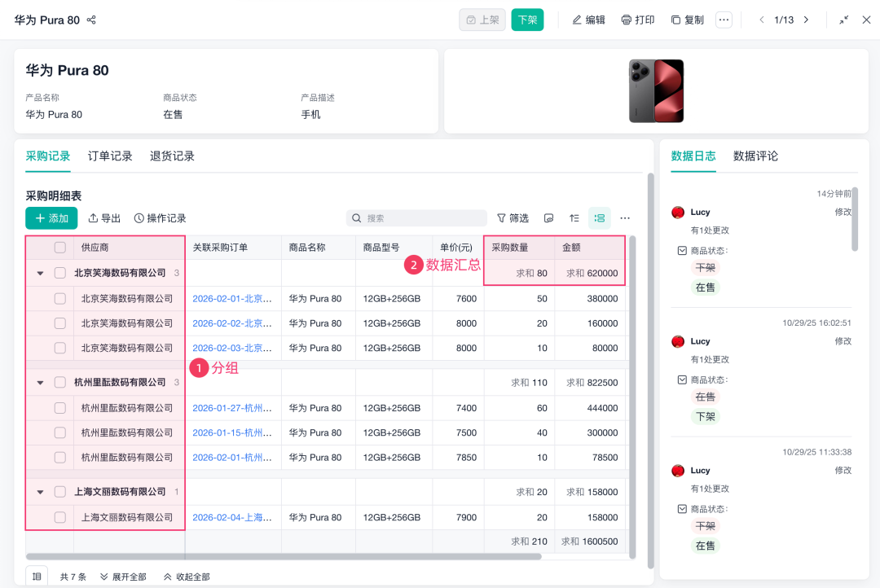Image resolution: width=880 pixels, height=588 pixels.
Task: Check the row with amount 380000
Action: click(x=60, y=299)
